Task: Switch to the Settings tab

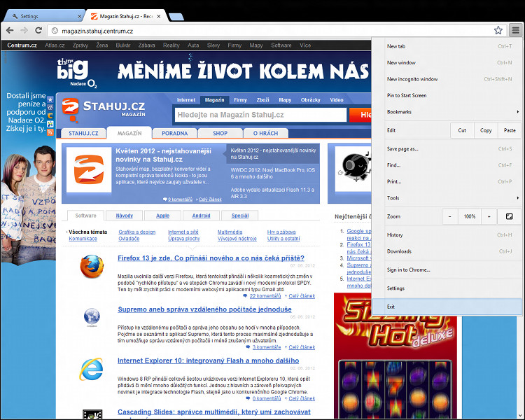Action: tap(43, 16)
